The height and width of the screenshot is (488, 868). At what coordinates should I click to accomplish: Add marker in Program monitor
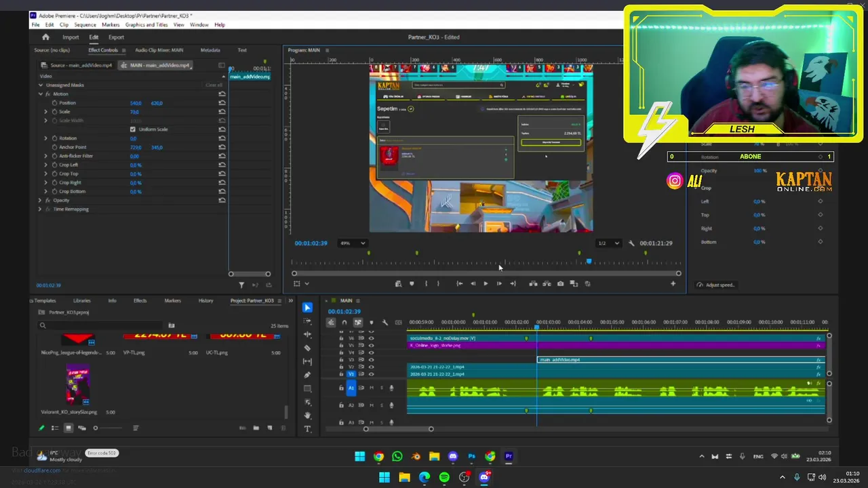pos(412,284)
